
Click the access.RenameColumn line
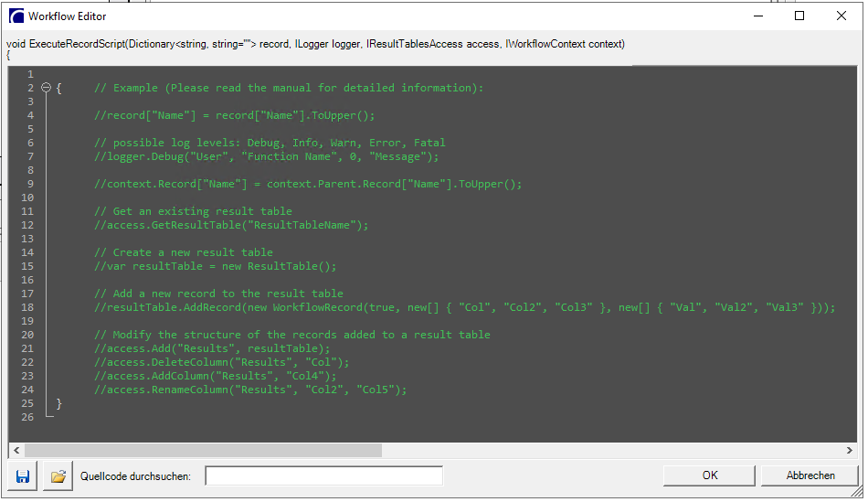pos(250,390)
